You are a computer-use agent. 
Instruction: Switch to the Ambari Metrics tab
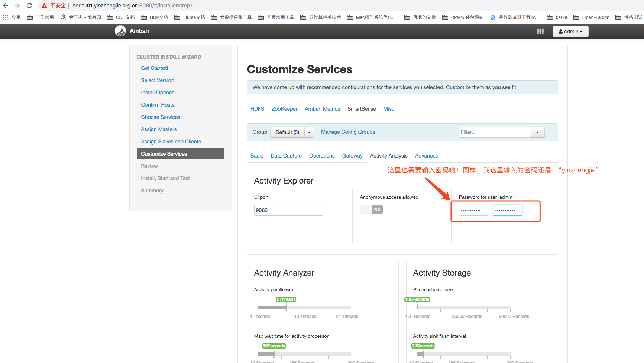click(x=322, y=109)
